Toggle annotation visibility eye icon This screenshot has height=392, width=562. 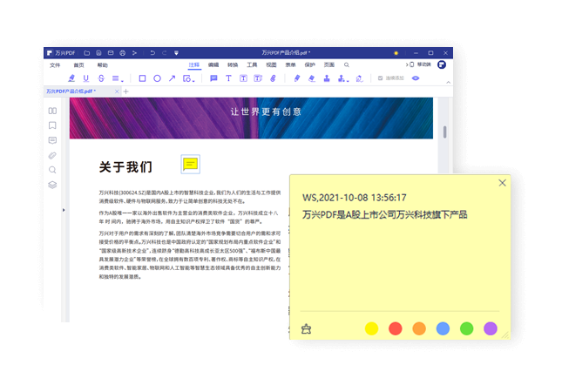coord(416,78)
